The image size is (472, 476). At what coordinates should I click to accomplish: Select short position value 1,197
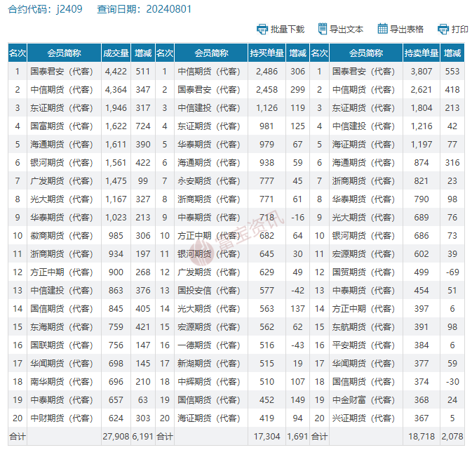coord(421,144)
